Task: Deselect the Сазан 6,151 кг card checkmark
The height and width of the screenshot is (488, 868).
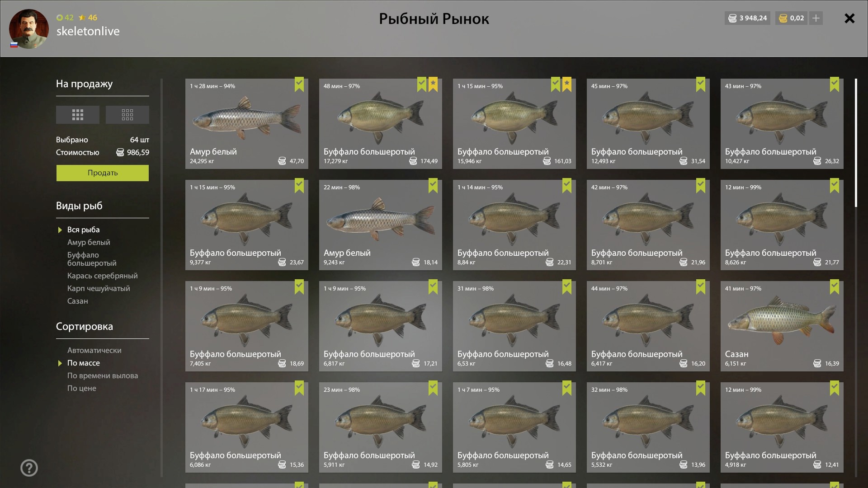Action: pyautogui.click(x=835, y=287)
